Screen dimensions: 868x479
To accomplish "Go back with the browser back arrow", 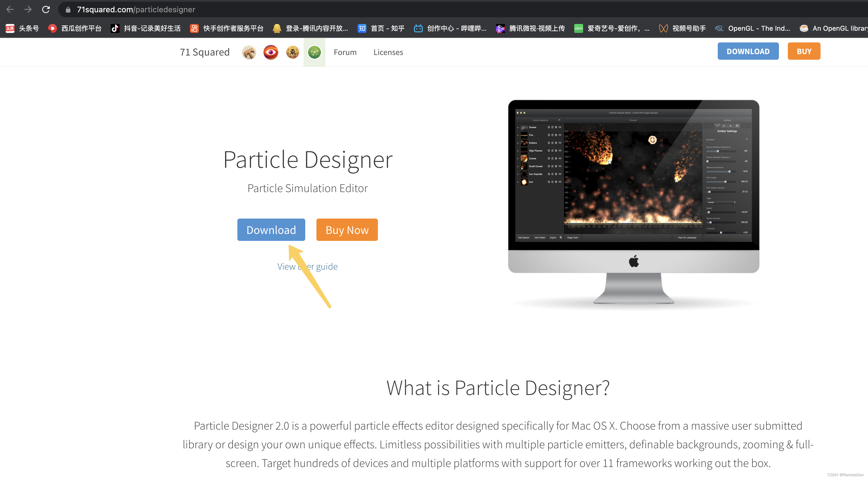I will pos(10,9).
